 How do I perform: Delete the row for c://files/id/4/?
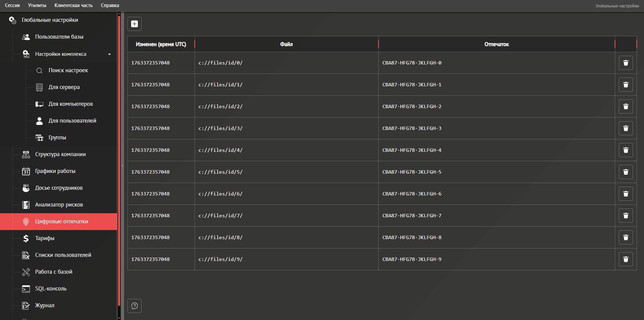[626, 150]
